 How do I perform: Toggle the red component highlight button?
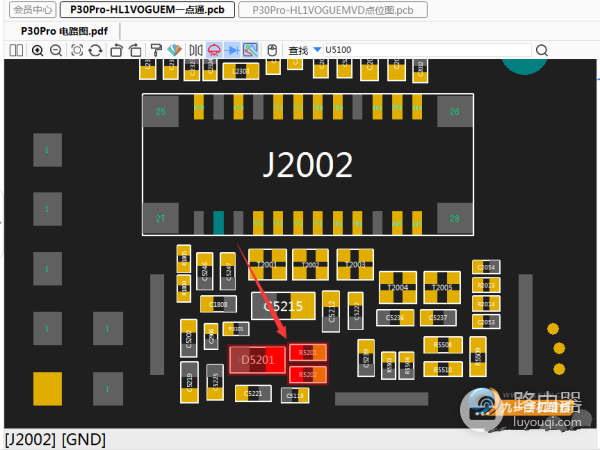pyautogui.click(x=213, y=50)
